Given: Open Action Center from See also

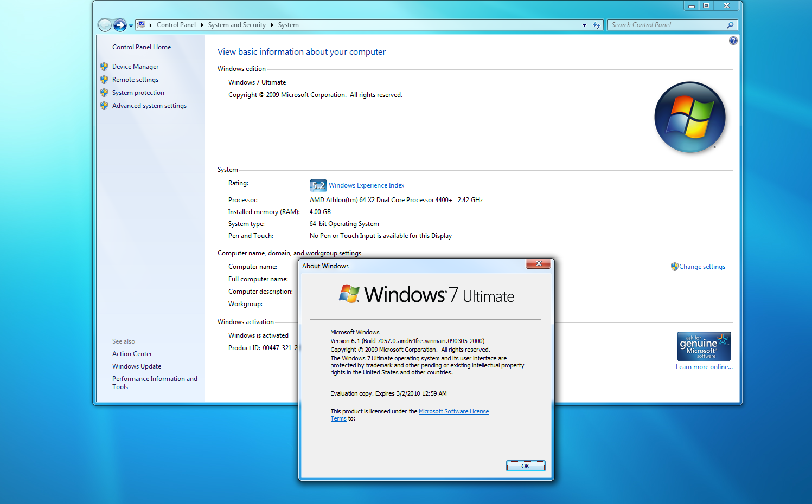Looking at the screenshot, I should [132, 354].
